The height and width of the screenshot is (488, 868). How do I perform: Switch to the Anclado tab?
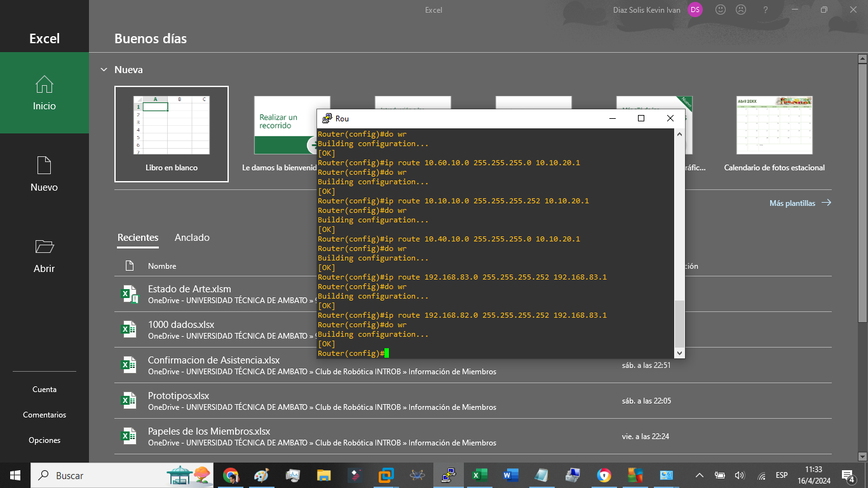pyautogui.click(x=192, y=238)
